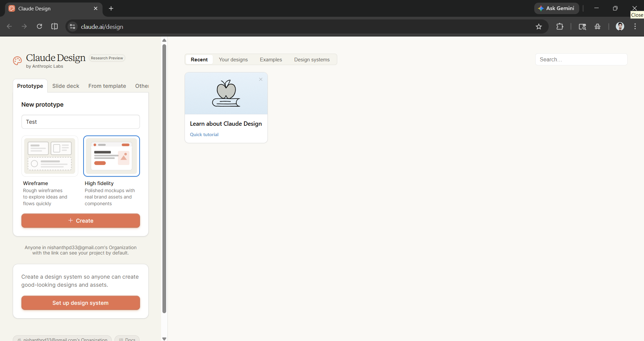Click the Create button
644x341 pixels.
tap(81, 221)
